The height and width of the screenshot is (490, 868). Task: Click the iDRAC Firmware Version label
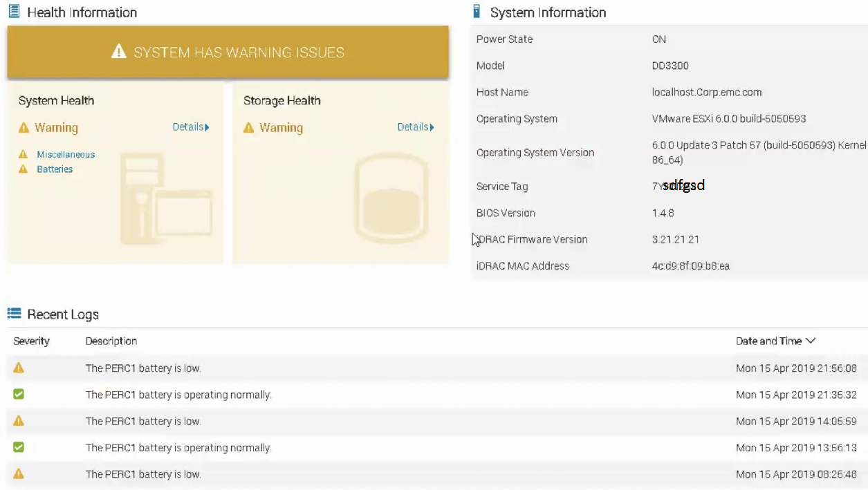[x=532, y=239]
